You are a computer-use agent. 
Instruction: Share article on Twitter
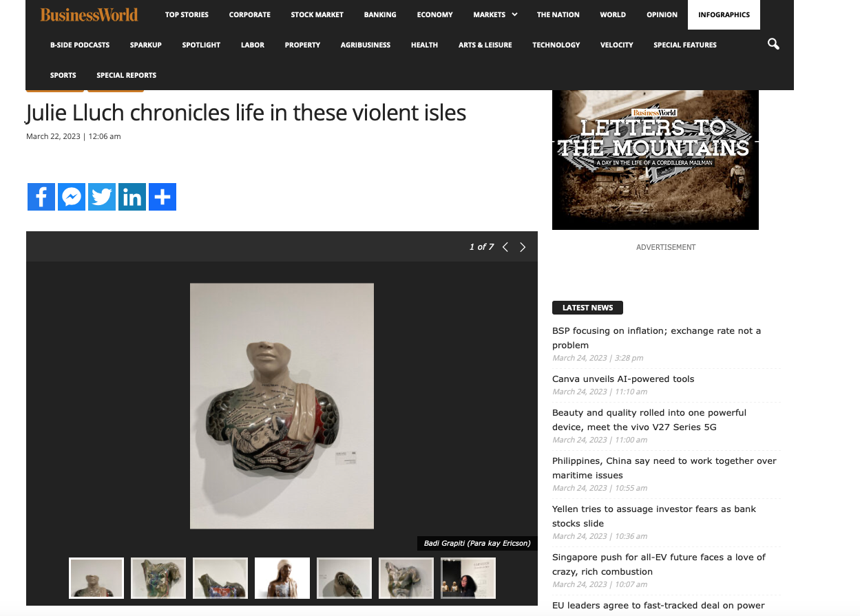(102, 197)
